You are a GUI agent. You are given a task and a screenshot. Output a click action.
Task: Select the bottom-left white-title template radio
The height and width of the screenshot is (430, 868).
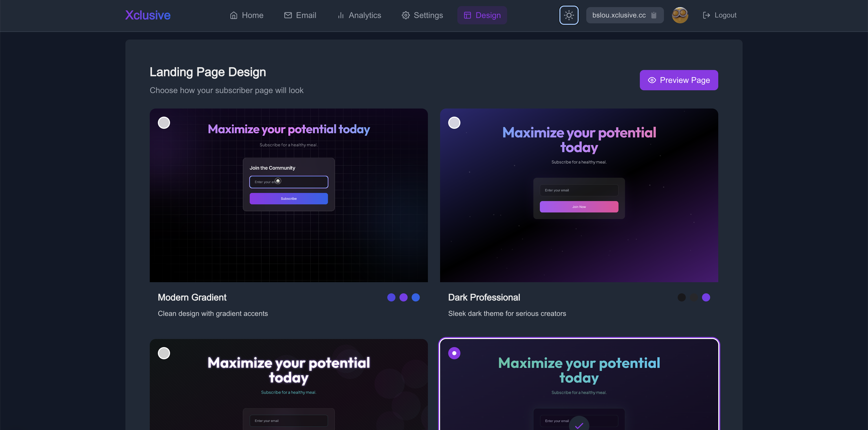pos(164,353)
